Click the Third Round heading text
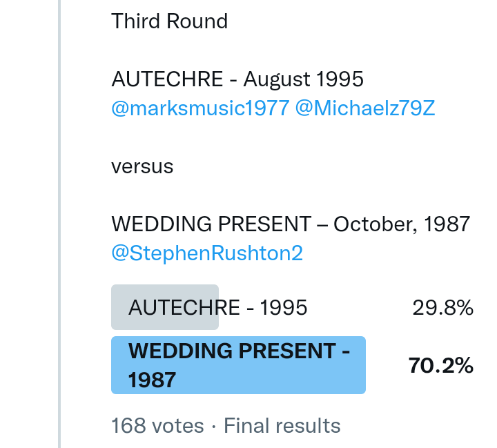Image resolution: width=497 pixels, height=448 pixels. (x=169, y=21)
